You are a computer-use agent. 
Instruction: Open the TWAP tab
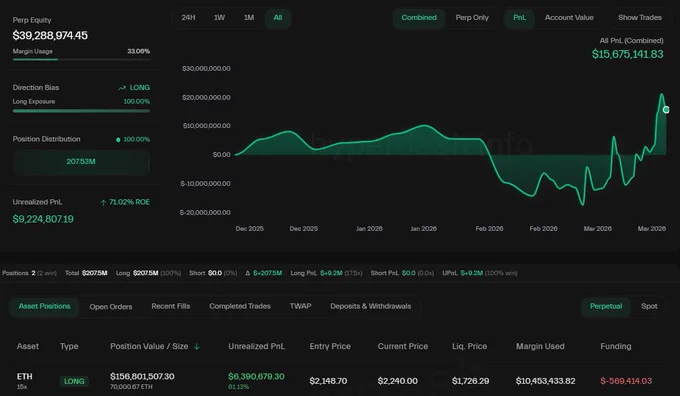(x=300, y=306)
